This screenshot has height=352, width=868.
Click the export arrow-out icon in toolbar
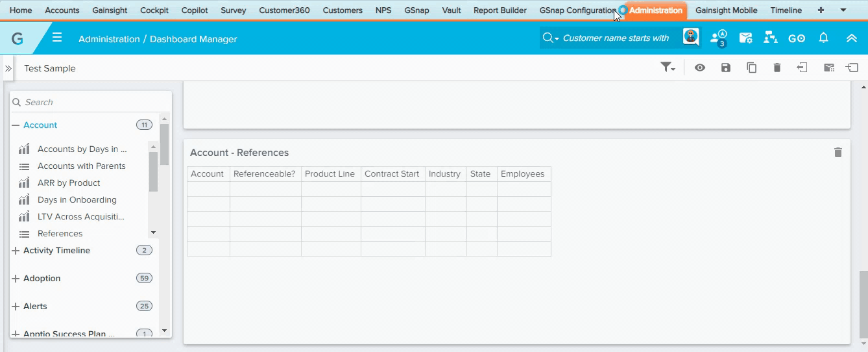(802, 68)
